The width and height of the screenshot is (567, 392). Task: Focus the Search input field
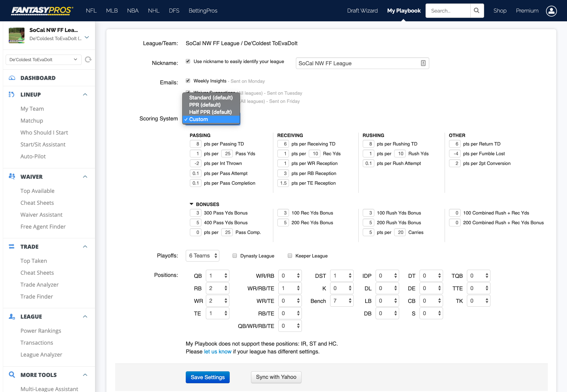(x=448, y=11)
